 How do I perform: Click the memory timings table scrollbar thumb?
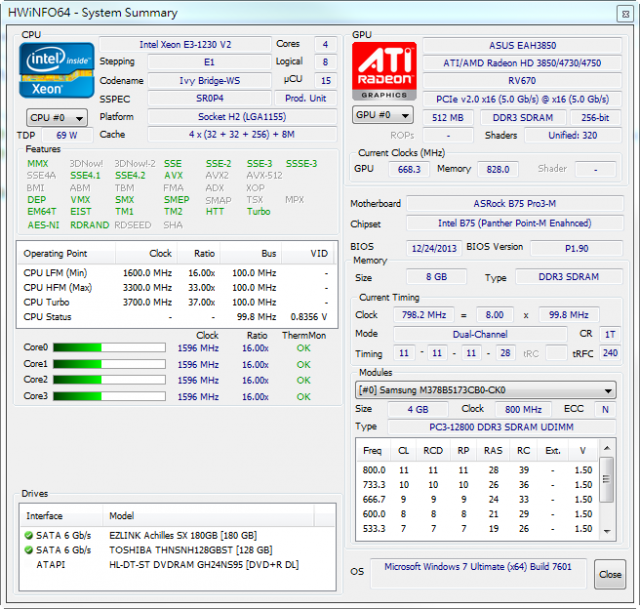(607, 479)
